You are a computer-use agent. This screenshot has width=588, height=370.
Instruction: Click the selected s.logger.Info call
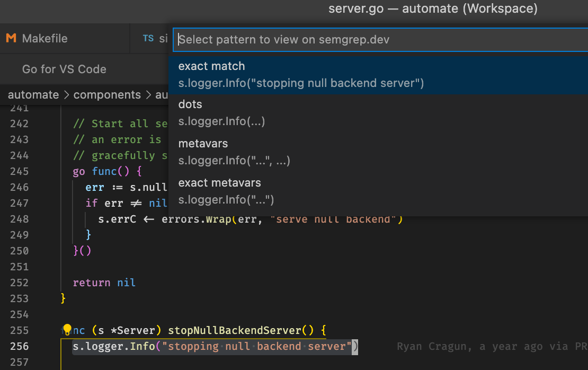pyautogui.click(x=215, y=346)
